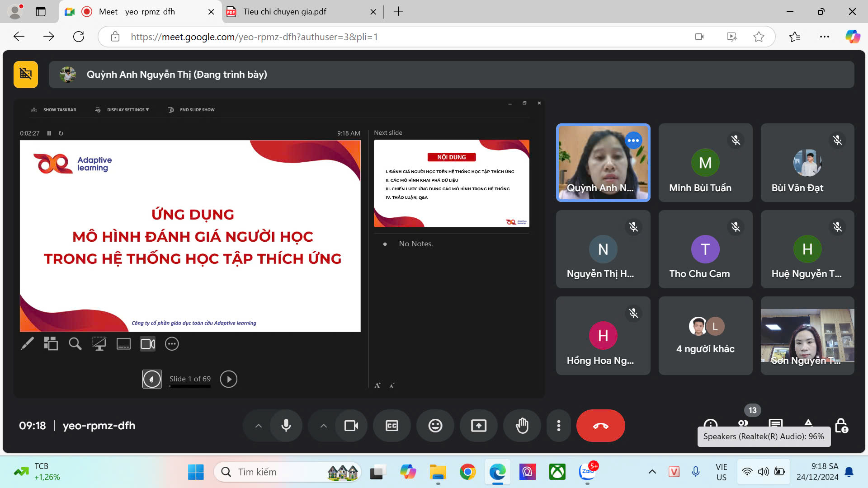Click the zoom into slide magnifier
This screenshot has height=488, width=868.
75,344
